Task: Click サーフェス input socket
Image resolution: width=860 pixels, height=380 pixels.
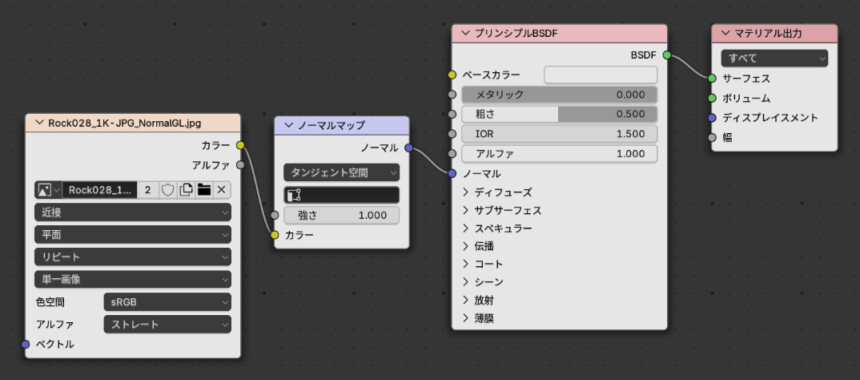Action: 712,78
